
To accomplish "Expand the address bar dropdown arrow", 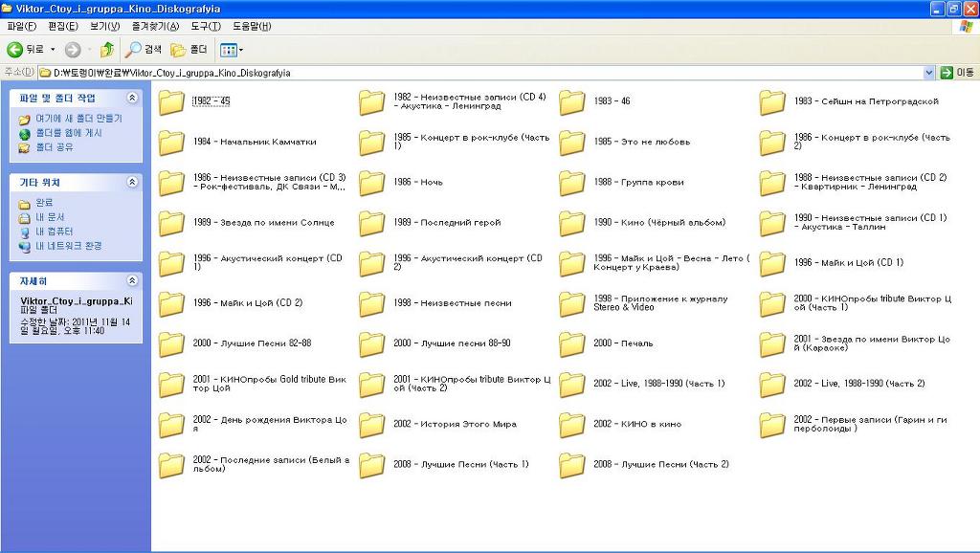I will tap(928, 73).
